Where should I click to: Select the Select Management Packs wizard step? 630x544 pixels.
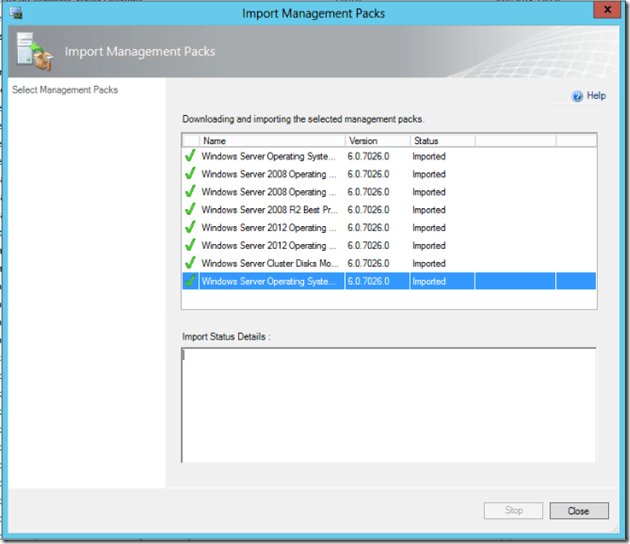coord(65,90)
